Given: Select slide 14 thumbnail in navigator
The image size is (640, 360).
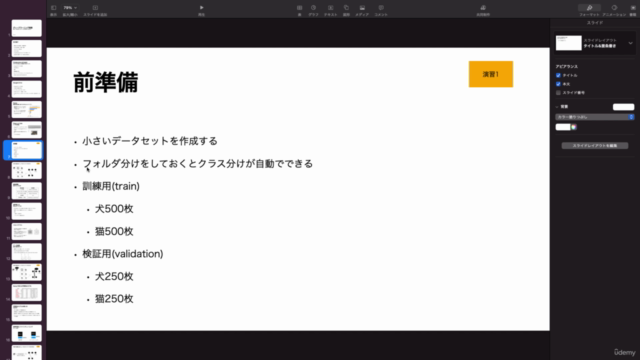Looking at the screenshot, I should [x=27, y=293].
